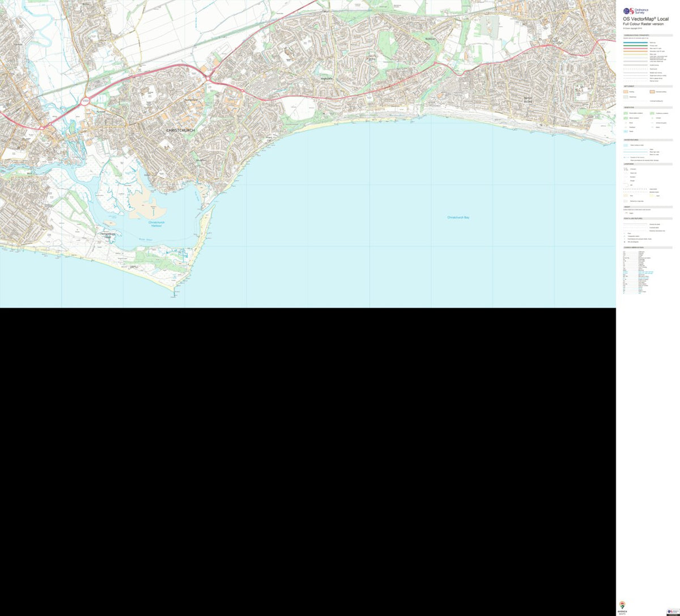Click the Glasshouse swatch in Settlement legend

coord(626,97)
